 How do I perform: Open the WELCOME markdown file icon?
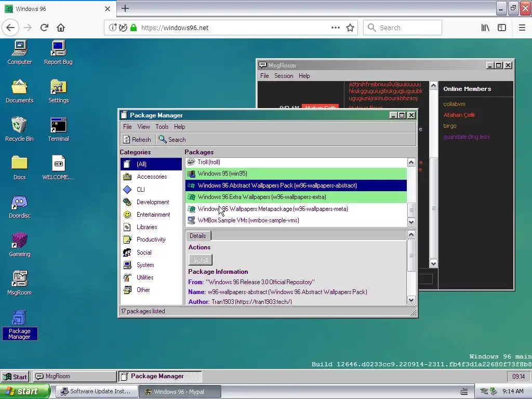[58, 168]
